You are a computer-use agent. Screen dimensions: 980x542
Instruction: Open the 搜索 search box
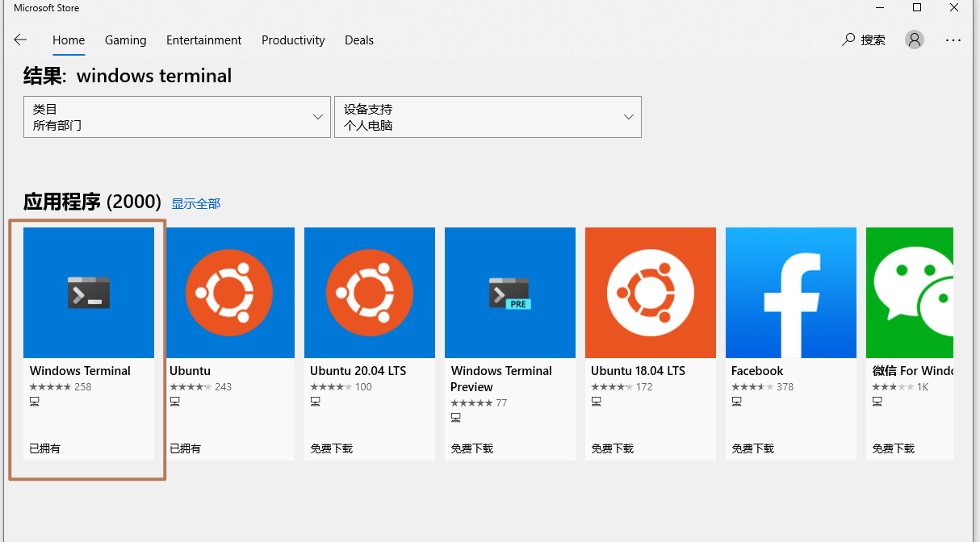[864, 40]
